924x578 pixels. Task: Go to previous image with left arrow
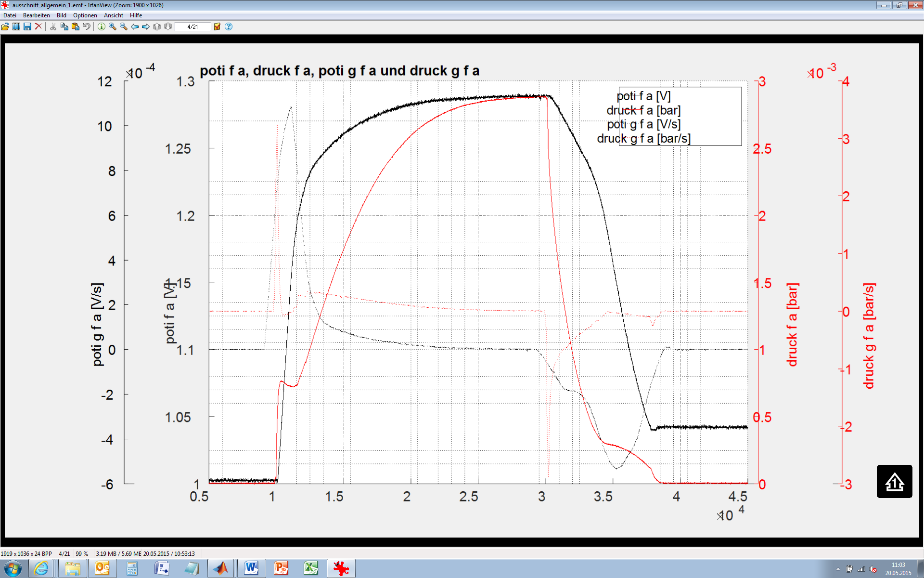pos(135,26)
